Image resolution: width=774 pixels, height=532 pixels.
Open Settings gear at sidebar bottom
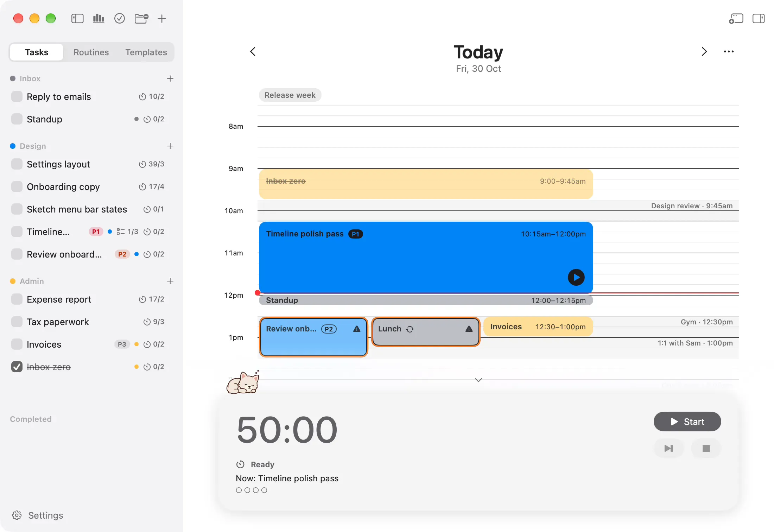click(17, 515)
